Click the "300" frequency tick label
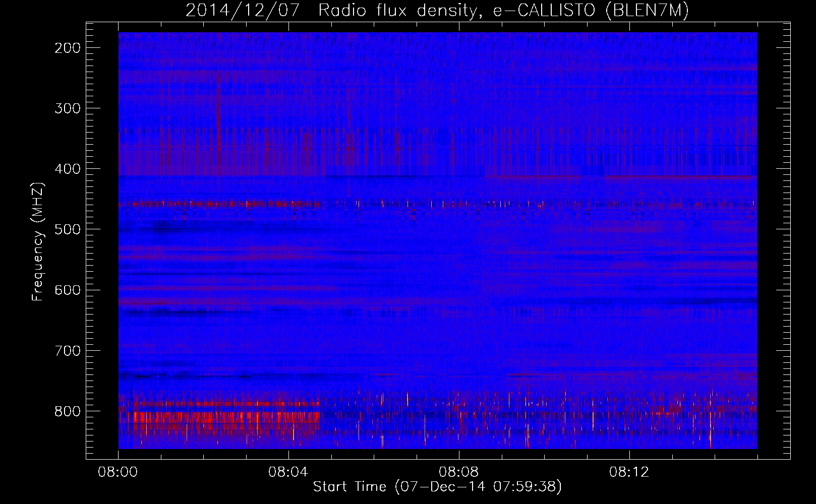The height and width of the screenshot is (504, 816). (x=68, y=108)
